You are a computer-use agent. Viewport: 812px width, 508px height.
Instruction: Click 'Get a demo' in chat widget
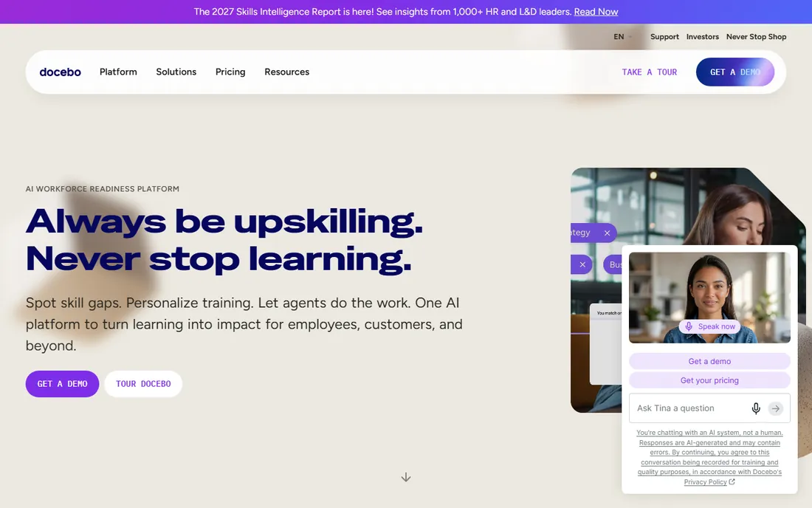click(x=709, y=361)
